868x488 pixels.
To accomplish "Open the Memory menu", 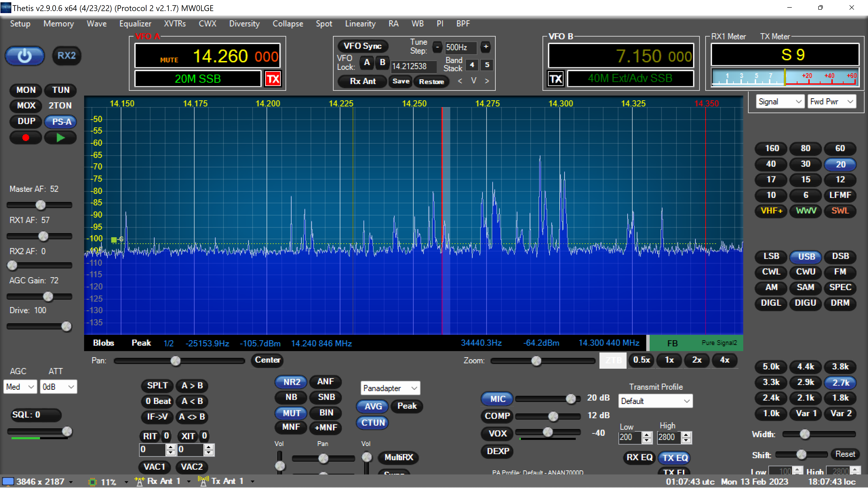I will pyautogui.click(x=59, y=23).
